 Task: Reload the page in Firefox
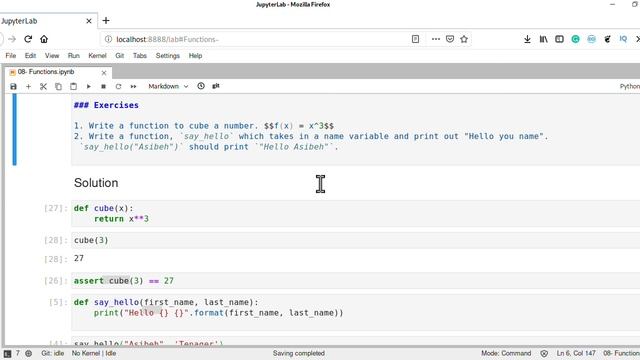click(28, 39)
